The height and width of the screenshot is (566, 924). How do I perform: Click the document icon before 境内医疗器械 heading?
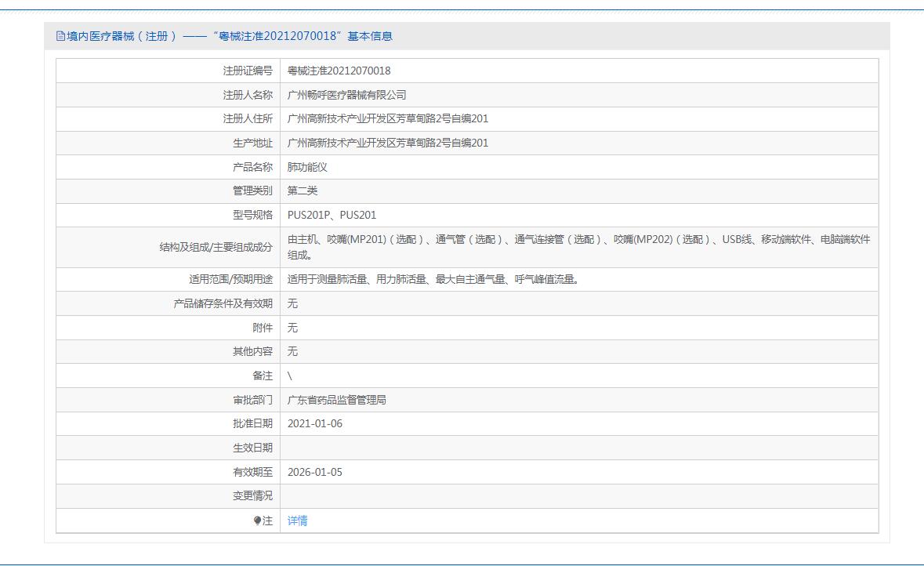[x=60, y=36]
